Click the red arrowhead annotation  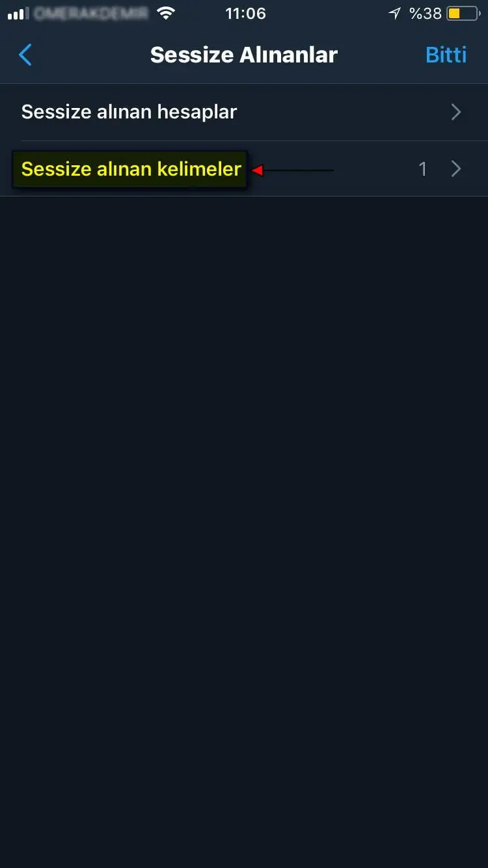[257, 170]
